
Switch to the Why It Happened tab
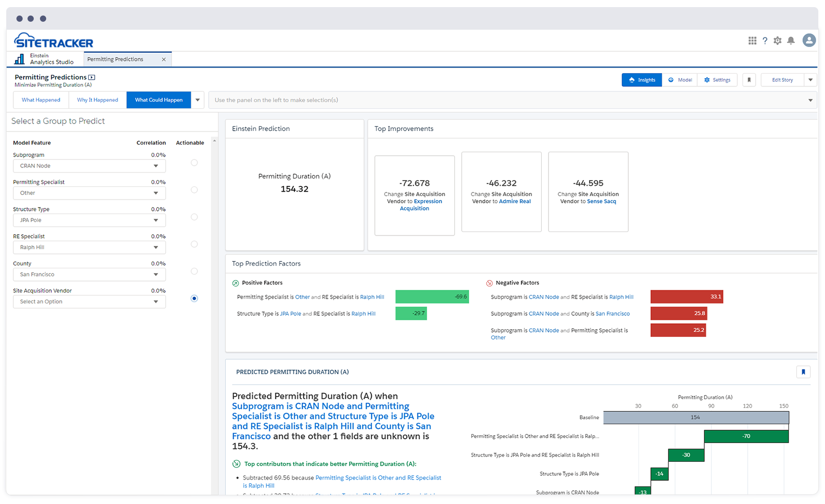pos(98,100)
